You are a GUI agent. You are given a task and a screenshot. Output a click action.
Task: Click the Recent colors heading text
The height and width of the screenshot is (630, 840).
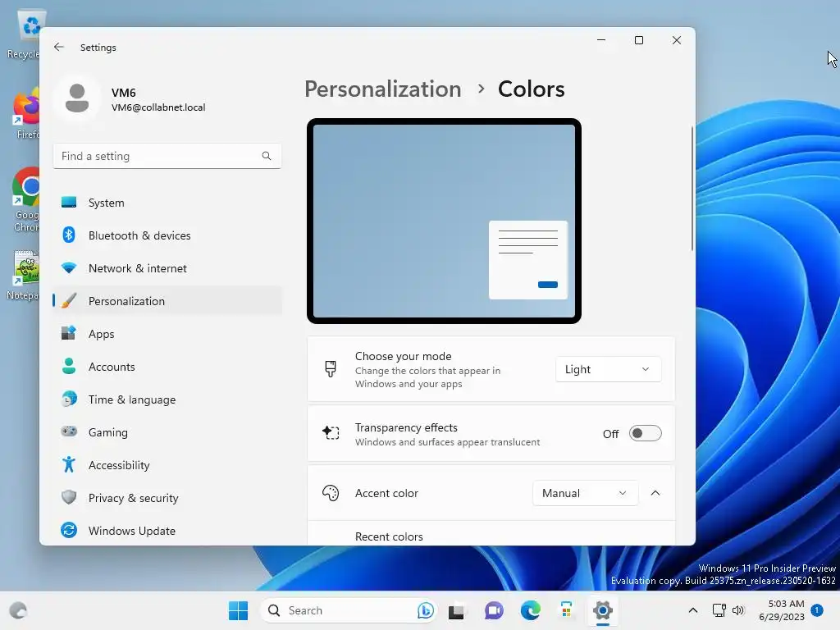(x=389, y=536)
